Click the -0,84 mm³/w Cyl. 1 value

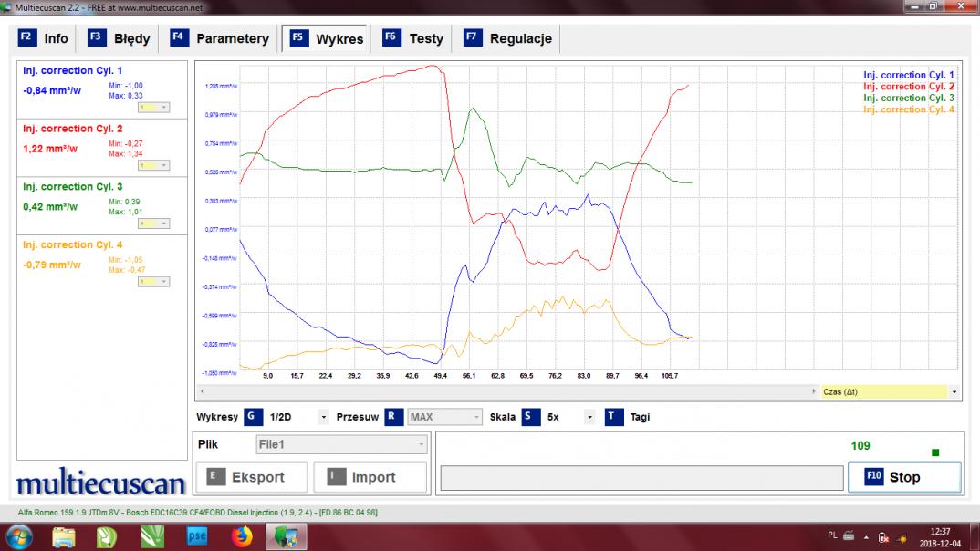[x=52, y=90]
